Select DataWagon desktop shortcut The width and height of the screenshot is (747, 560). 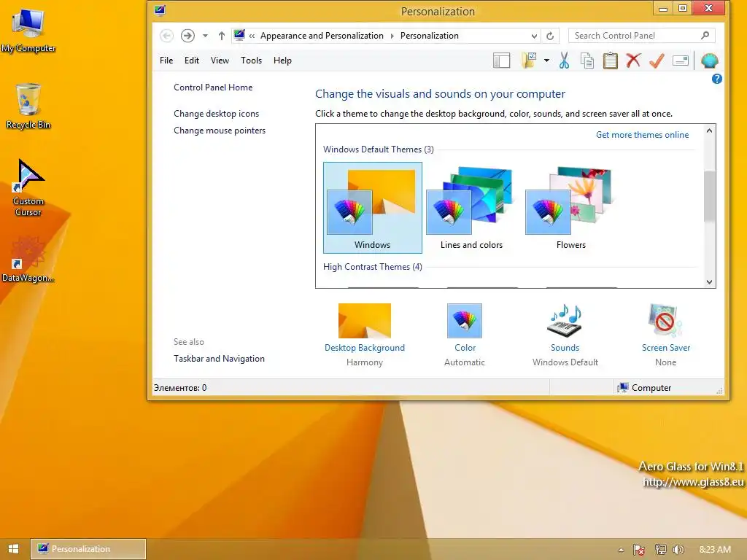tap(28, 260)
